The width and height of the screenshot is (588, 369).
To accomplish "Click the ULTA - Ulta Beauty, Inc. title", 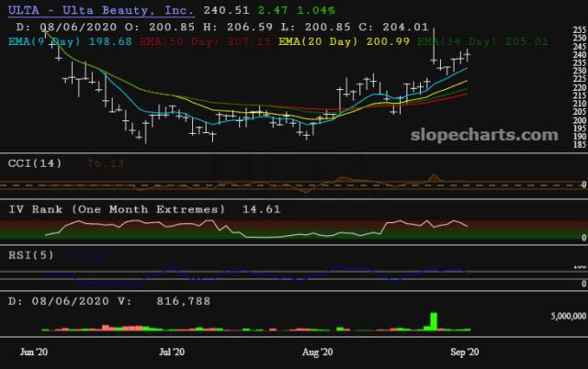I will point(100,11).
